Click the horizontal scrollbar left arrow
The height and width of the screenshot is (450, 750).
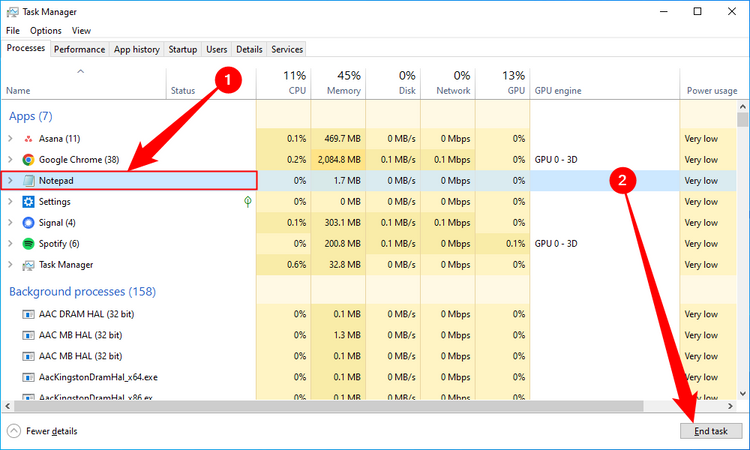[7, 406]
